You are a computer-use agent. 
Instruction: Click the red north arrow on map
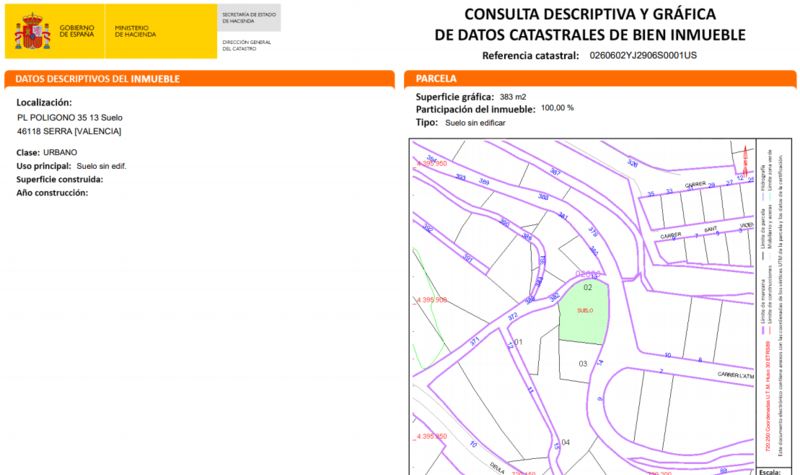(x=745, y=160)
